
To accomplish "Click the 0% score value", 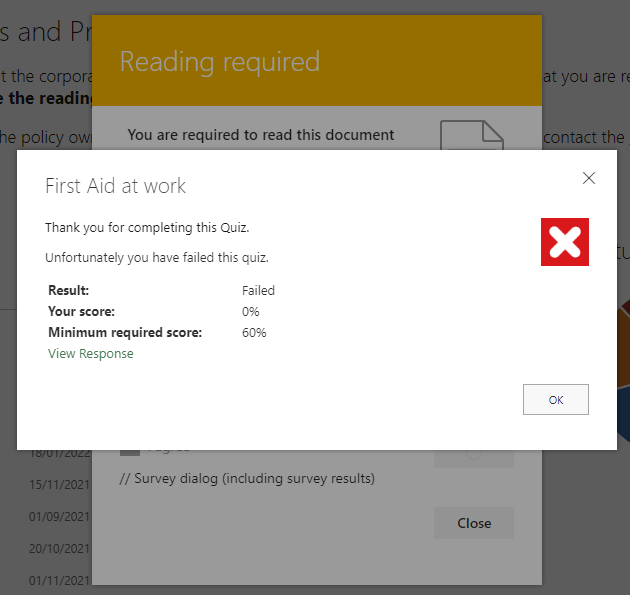I will [251, 312].
